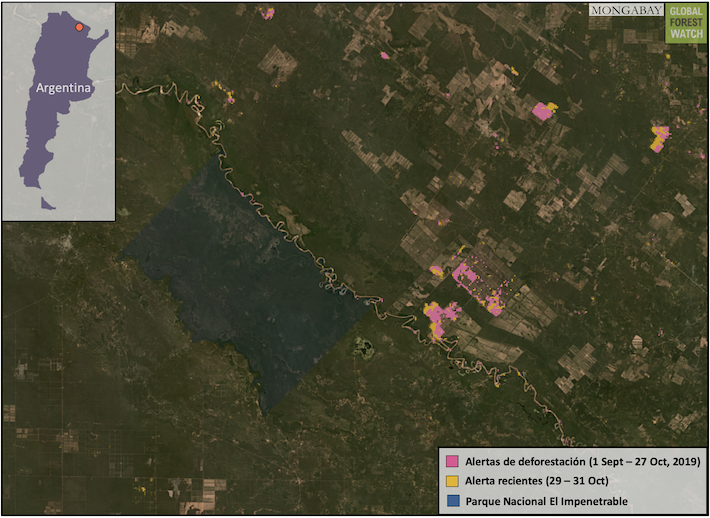Click the Mongabay logo
The width and height of the screenshot is (710, 518).
(626, 11)
